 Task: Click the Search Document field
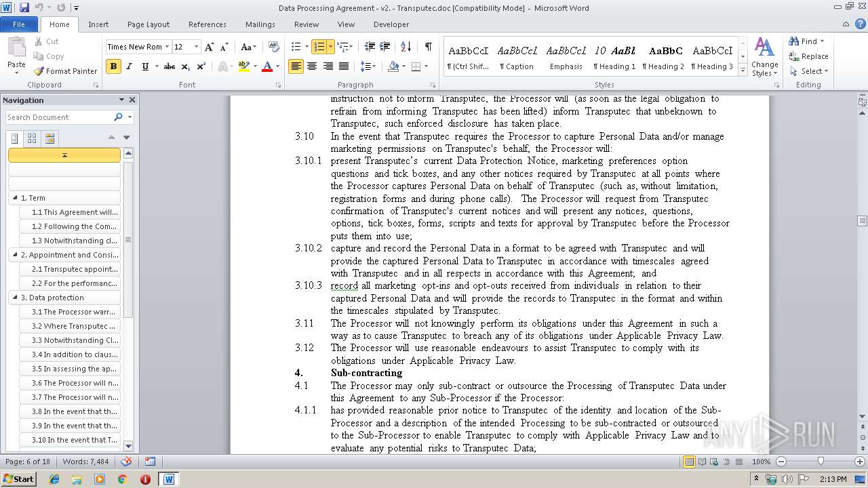pos(60,117)
